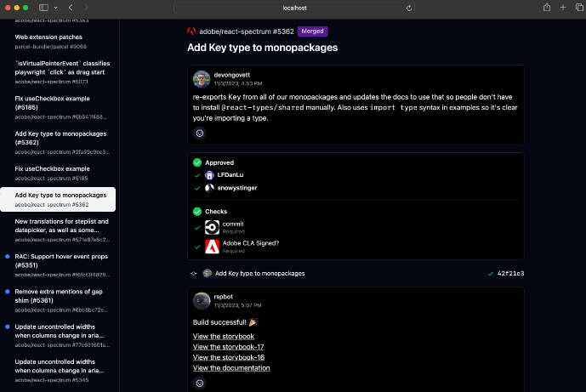The width and height of the screenshot is (586, 392).
Task: Click the localhost address bar
Action: (x=293, y=8)
